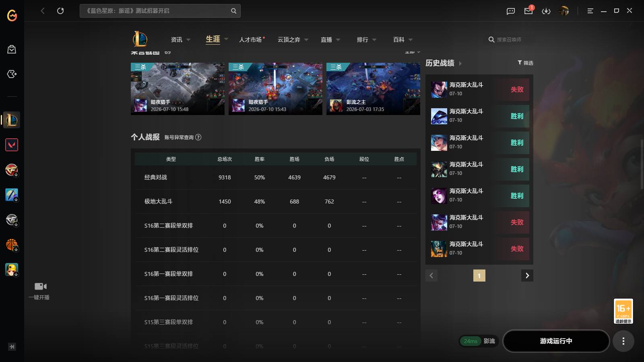The width and height of the screenshot is (644, 362).
Task: Select the CrossFire game icon in sidebar
Action: (12, 170)
